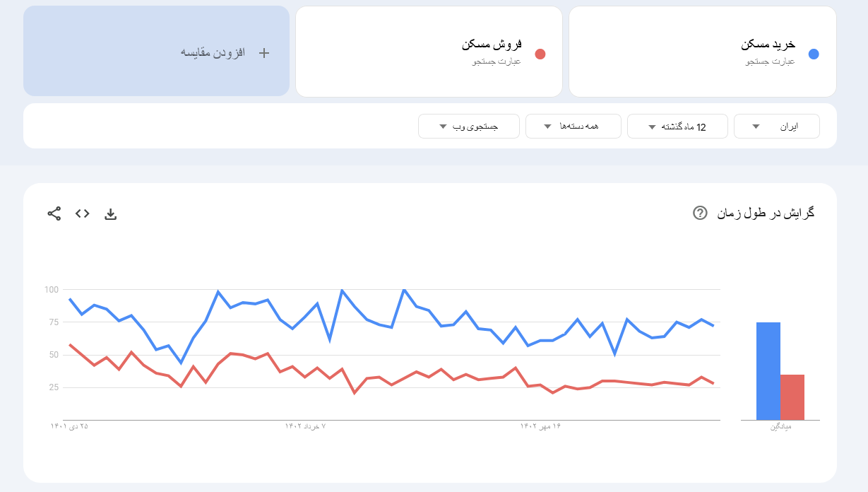Click the share icon on the trends chart
This screenshot has width=868, height=492.
click(x=54, y=213)
